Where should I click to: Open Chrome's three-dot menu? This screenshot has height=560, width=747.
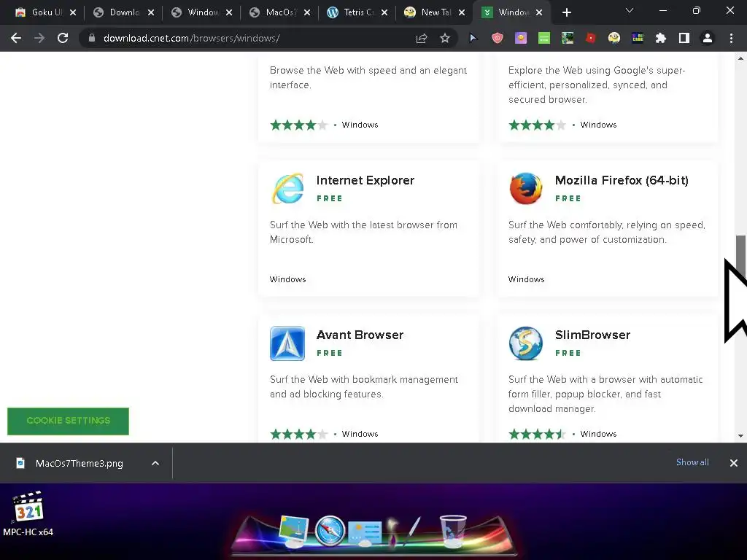tap(731, 38)
